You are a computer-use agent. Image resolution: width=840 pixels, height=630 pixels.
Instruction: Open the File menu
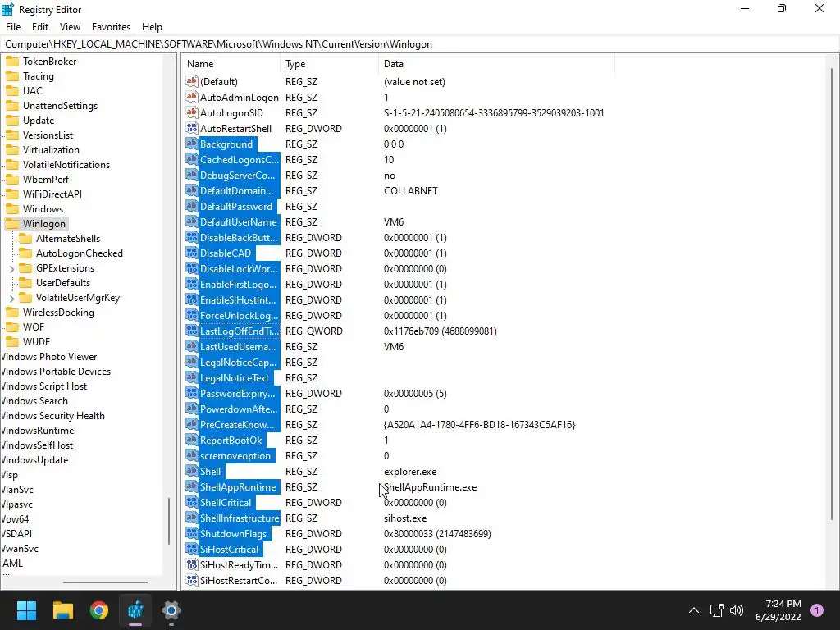click(13, 27)
